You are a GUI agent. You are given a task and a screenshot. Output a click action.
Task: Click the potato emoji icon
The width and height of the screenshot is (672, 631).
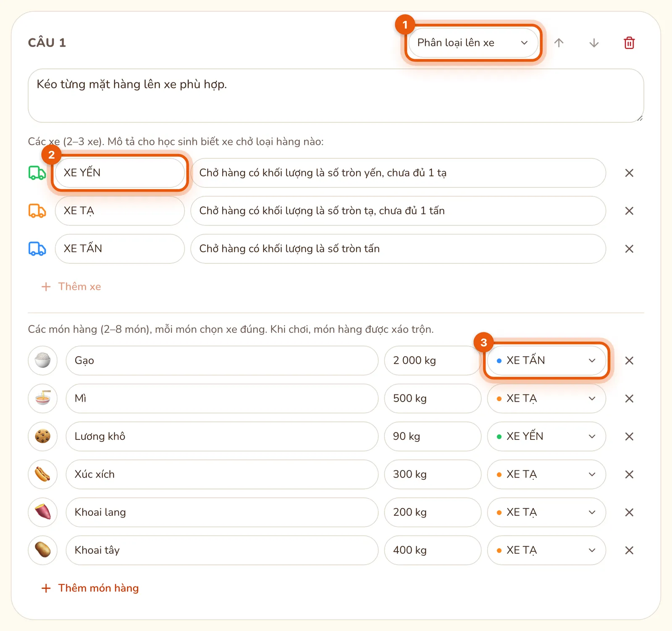point(43,550)
